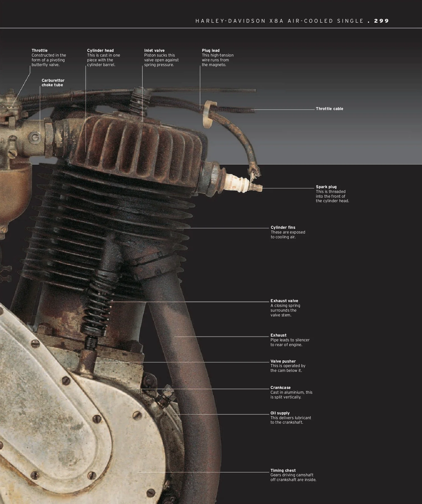The image size is (422, 504).
Task: Click the page number 299
Action: pos(381,21)
